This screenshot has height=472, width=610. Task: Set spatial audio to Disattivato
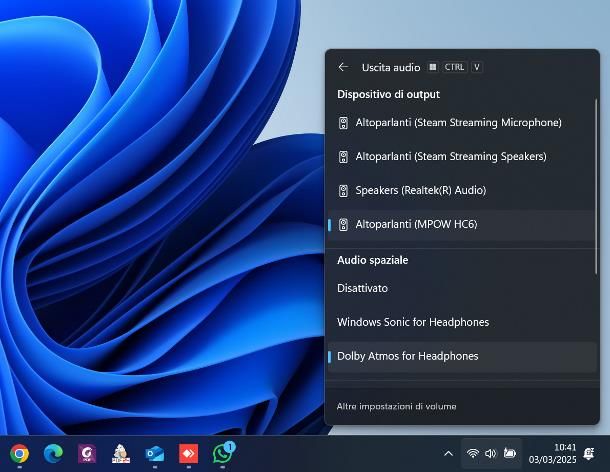pyautogui.click(x=461, y=288)
